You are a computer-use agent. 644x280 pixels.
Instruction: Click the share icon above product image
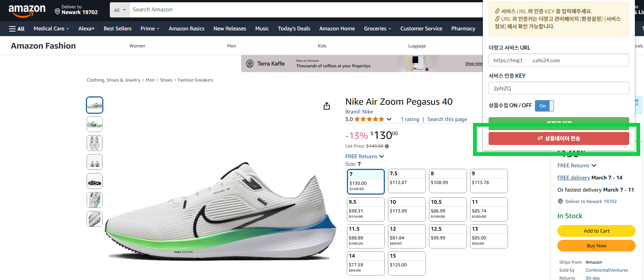click(327, 106)
